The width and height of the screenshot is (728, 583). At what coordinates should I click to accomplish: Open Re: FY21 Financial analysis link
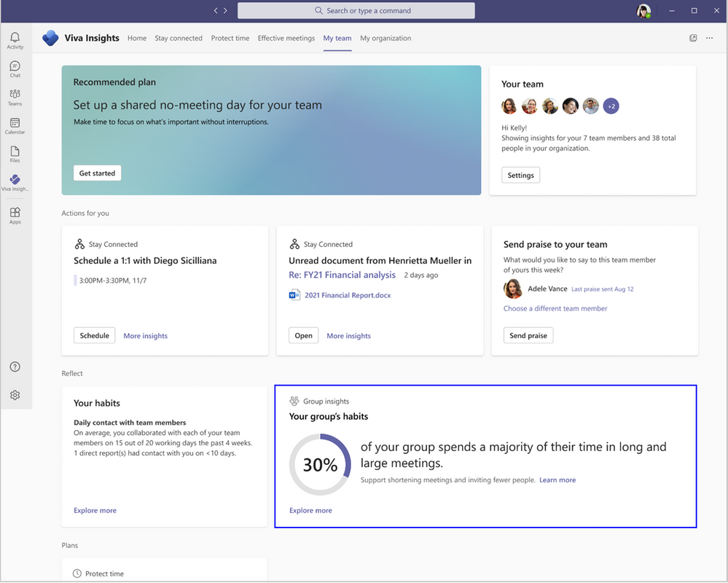click(x=343, y=275)
